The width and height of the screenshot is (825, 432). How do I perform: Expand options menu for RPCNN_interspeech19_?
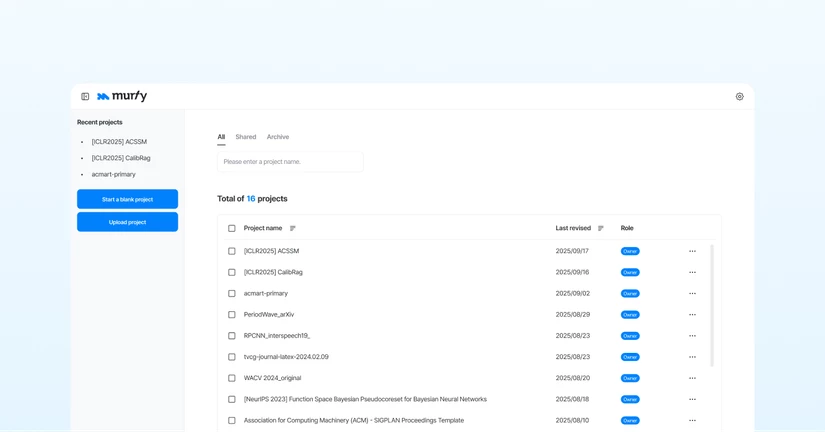(x=692, y=336)
